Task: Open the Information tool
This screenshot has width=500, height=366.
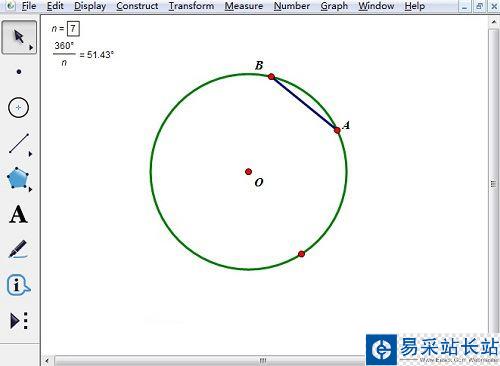Action: click(x=18, y=285)
